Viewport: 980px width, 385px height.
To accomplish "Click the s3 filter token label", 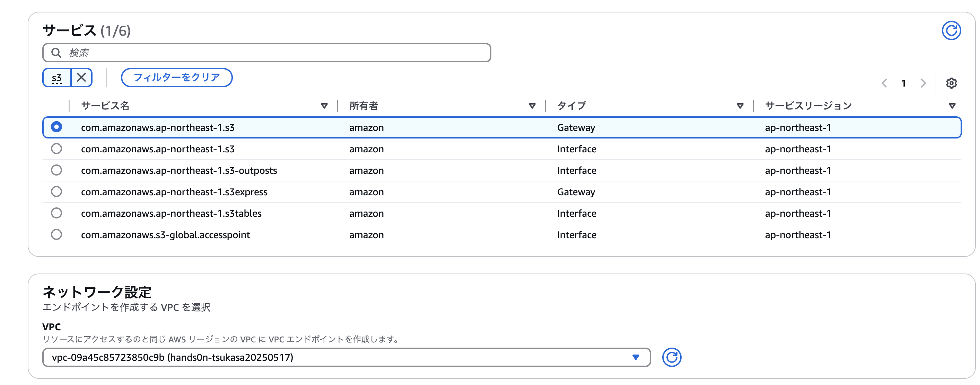I will pos(57,78).
